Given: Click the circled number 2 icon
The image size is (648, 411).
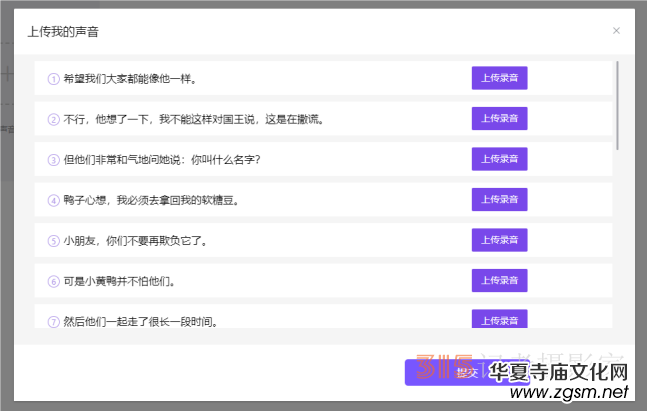Looking at the screenshot, I should (54, 119).
